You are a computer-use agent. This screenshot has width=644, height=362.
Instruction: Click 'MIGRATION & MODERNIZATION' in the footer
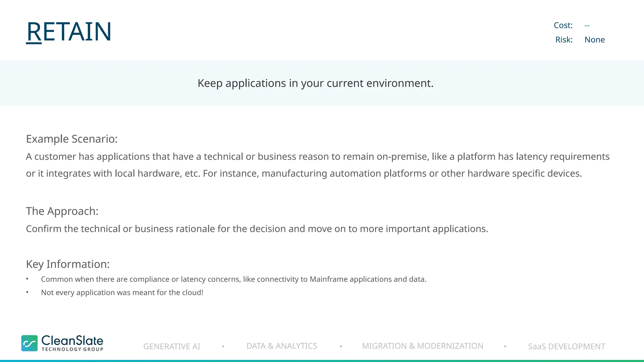click(423, 346)
